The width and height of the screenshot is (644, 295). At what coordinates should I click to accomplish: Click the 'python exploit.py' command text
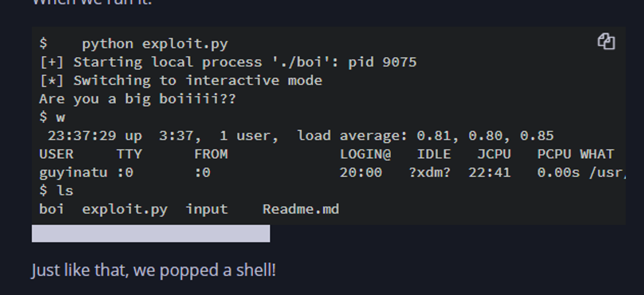(155, 44)
